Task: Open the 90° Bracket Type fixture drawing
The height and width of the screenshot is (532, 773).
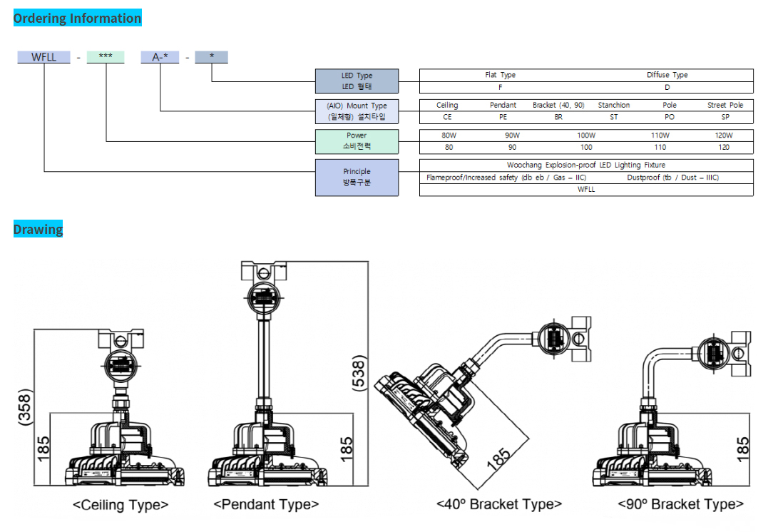Action: [x=670, y=414]
